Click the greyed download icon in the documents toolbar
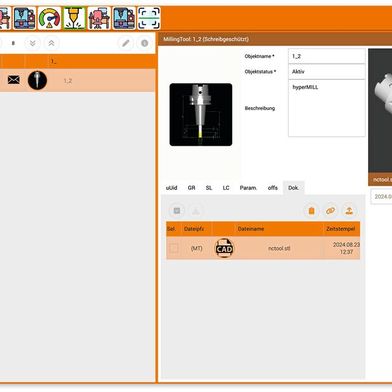392x392 pixels. (196, 211)
